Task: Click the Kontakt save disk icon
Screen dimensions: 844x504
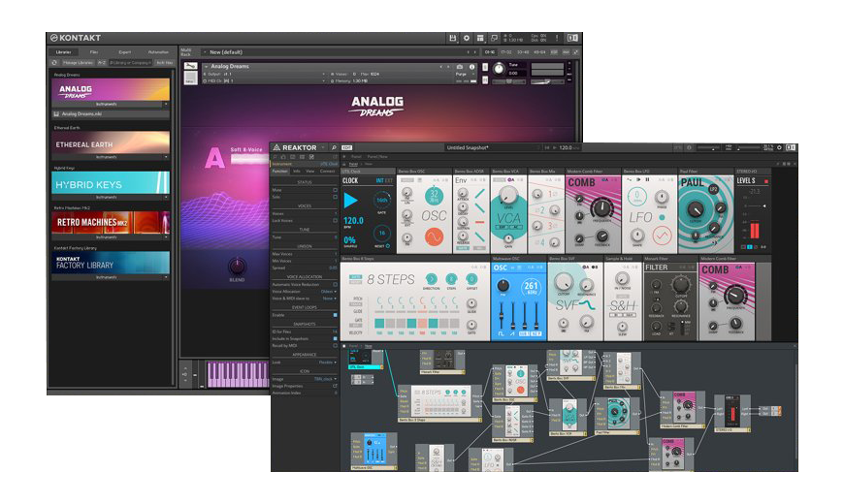Action: coord(453,38)
